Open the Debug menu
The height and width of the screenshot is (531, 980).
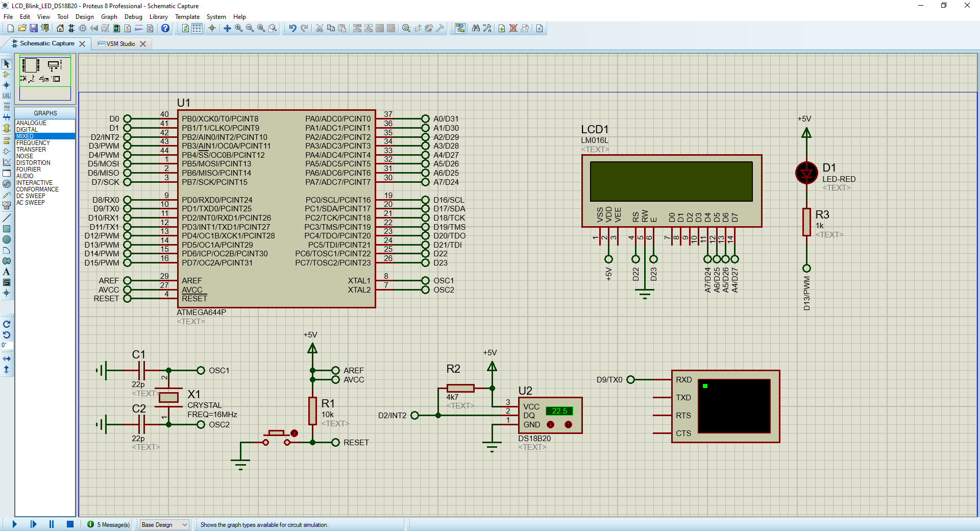click(x=133, y=17)
